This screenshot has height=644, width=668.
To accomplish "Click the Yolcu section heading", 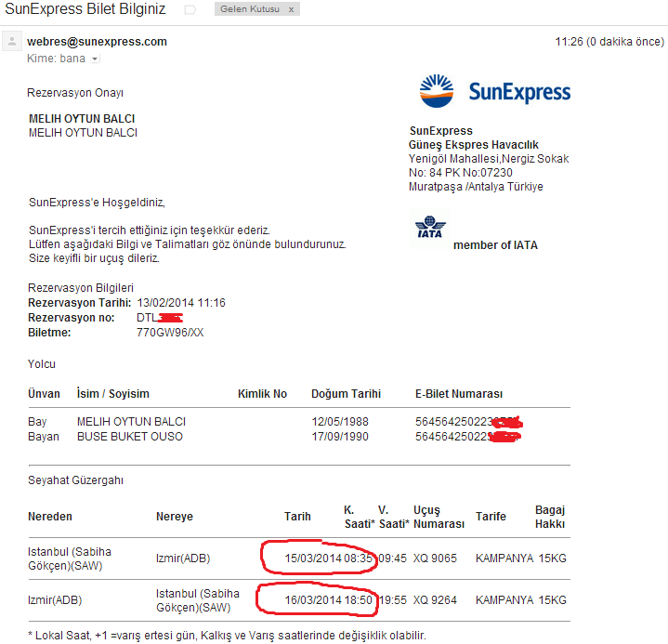I will point(42,364).
